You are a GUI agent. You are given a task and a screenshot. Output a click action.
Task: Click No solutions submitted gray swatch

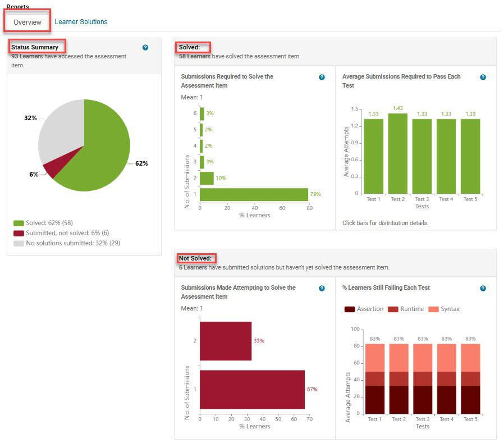[x=19, y=243]
